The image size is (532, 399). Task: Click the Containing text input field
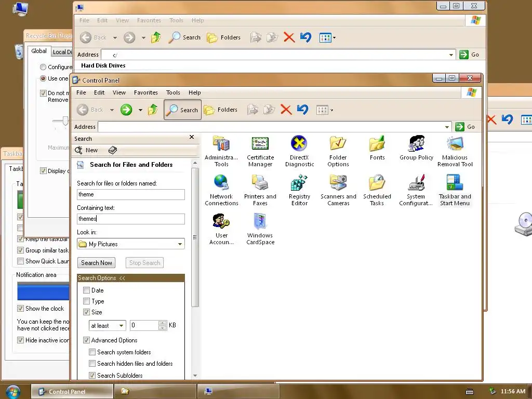[131, 219]
